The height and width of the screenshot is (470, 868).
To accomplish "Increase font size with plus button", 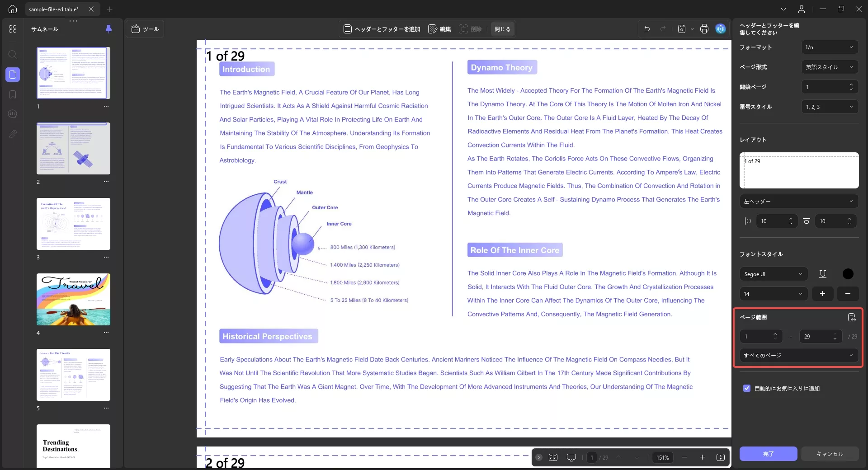I will pyautogui.click(x=822, y=294).
